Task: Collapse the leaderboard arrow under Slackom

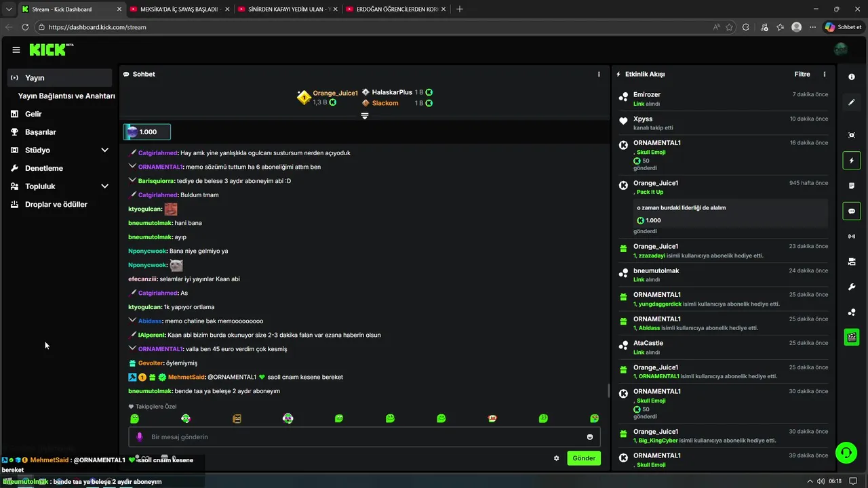Action: point(365,116)
